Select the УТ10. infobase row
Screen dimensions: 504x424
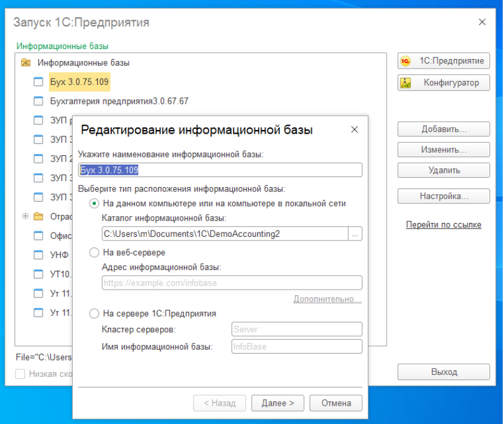[x=61, y=274]
